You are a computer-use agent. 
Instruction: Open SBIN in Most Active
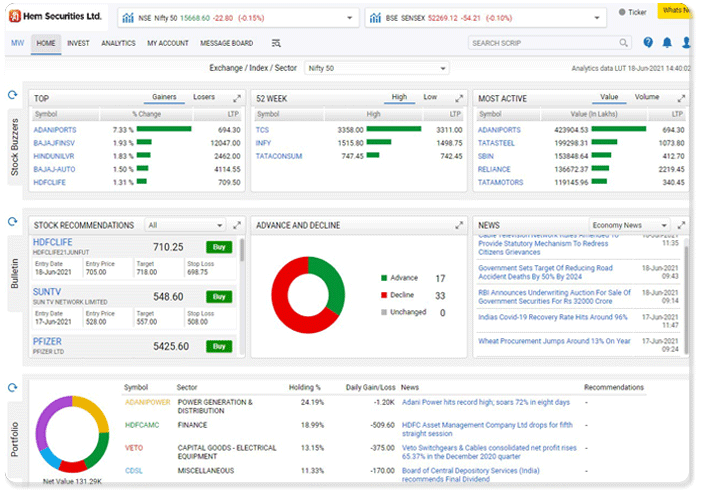[x=485, y=156]
